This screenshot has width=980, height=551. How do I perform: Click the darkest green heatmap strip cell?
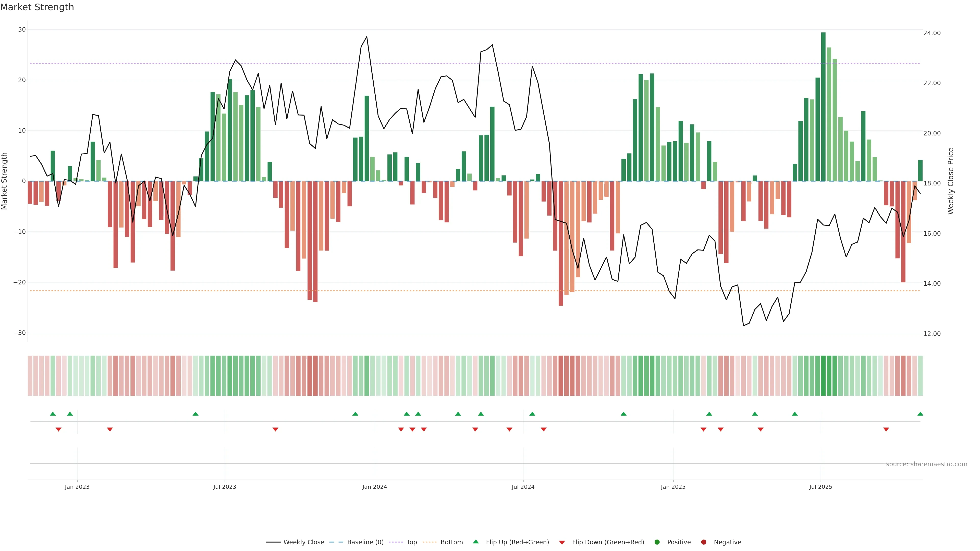point(823,375)
